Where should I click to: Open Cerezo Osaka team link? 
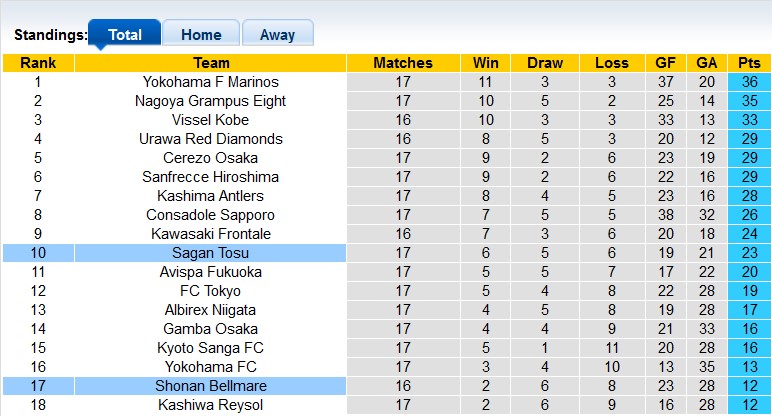pyautogui.click(x=211, y=158)
